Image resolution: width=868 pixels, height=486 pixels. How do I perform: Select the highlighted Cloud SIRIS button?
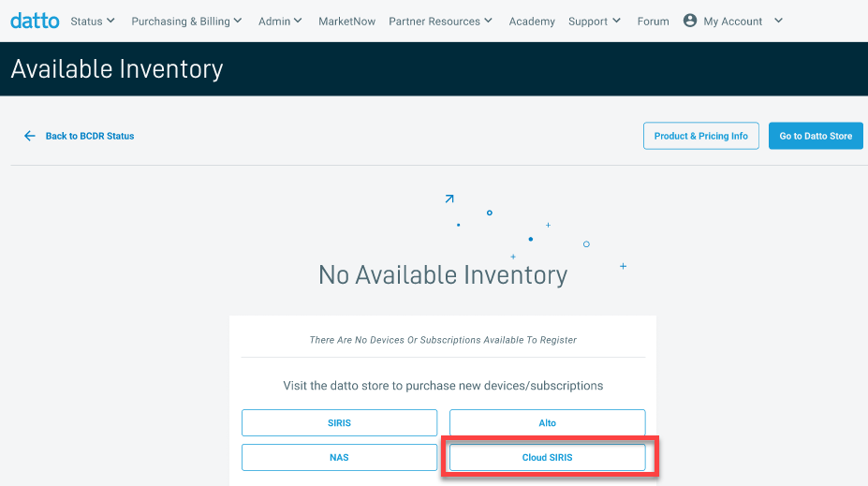coord(547,457)
